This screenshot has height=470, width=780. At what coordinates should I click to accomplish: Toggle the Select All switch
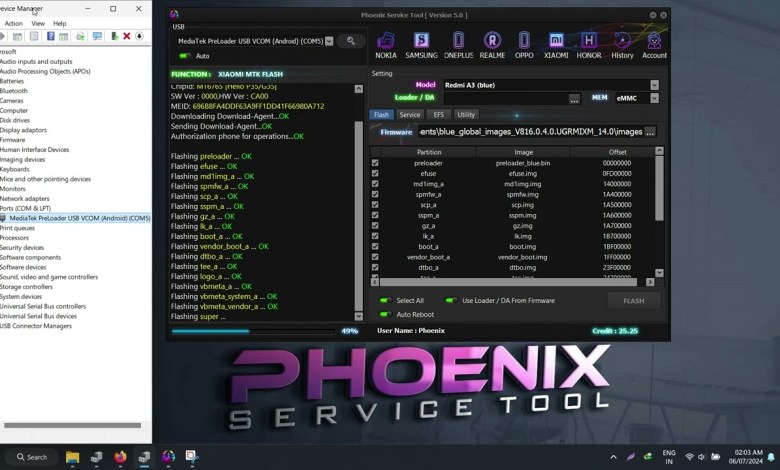tap(385, 300)
